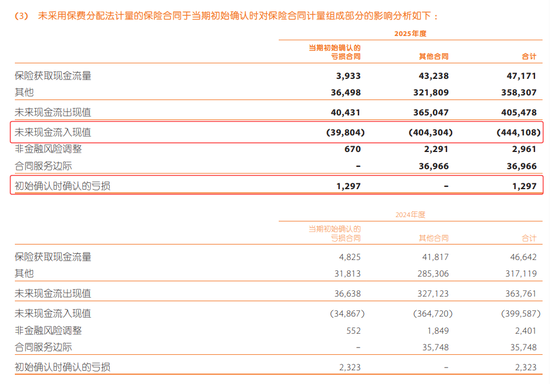The image size is (550, 384).
Task: Click the cell showing 36,498
Action: [346, 92]
